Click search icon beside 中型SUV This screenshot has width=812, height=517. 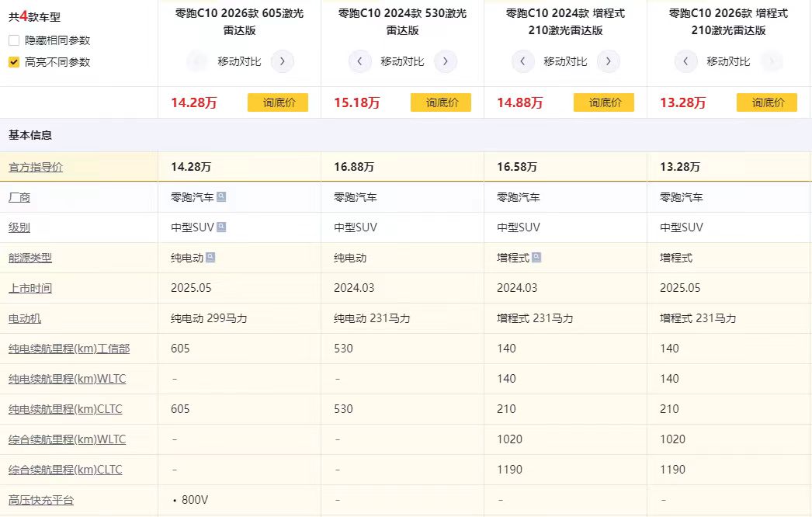(221, 227)
